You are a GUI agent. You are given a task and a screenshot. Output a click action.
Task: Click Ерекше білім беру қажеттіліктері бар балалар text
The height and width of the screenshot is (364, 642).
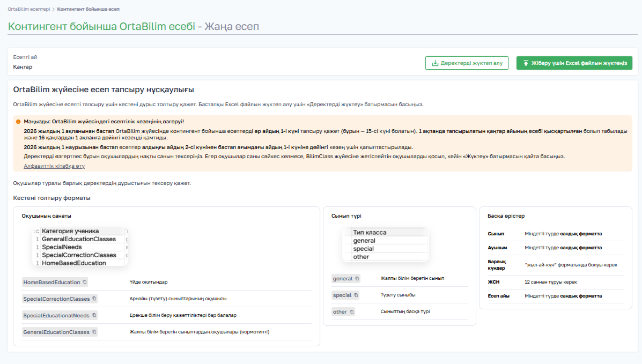183,315
